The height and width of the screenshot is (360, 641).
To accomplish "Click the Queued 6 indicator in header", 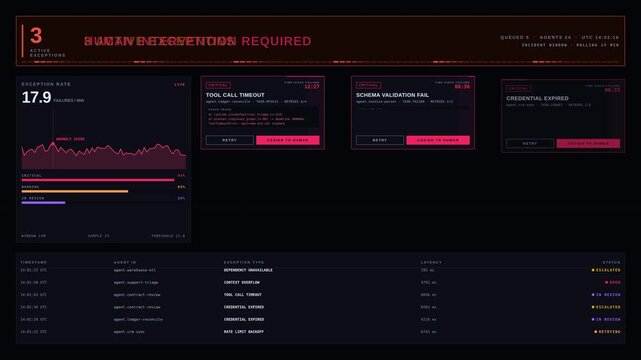I will coord(515,37).
